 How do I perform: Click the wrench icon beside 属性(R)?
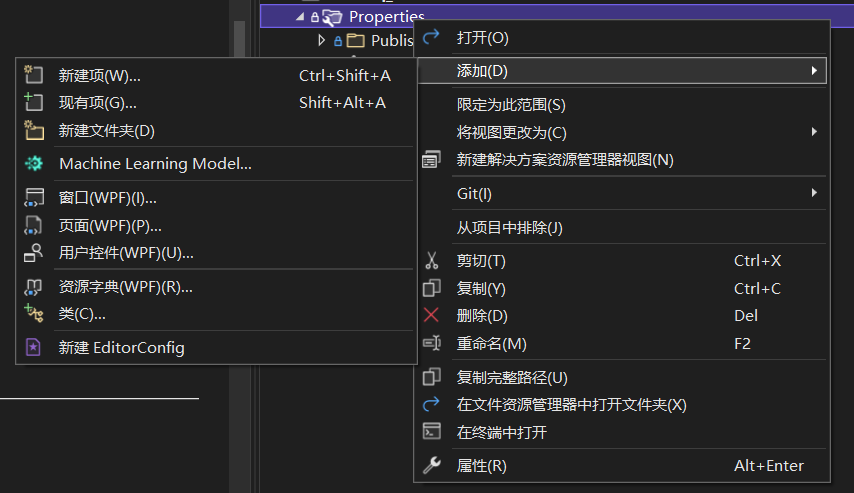click(x=431, y=465)
